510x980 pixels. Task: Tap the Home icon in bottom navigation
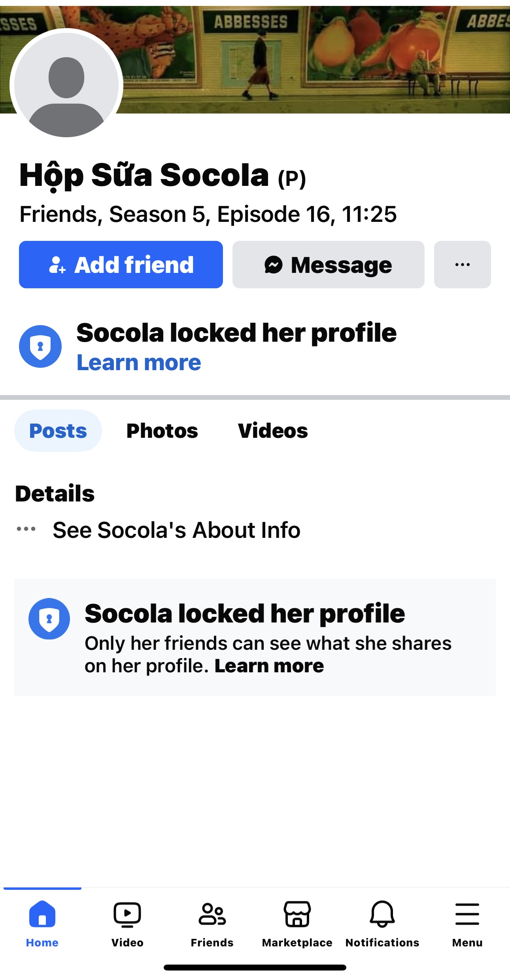(42, 914)
